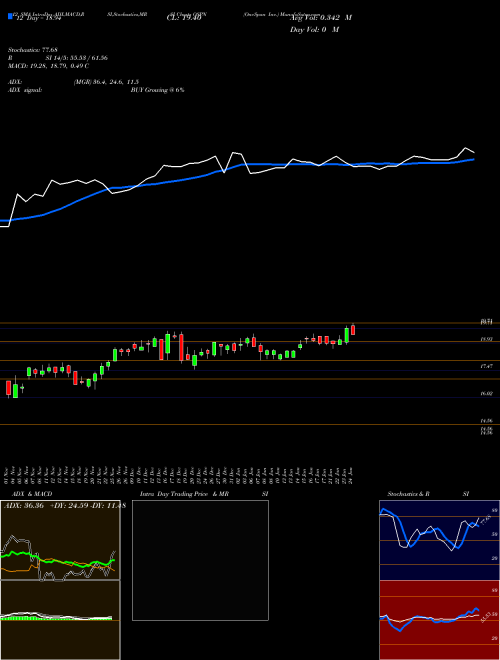Select the '12 Day = 18.94' legend text
500x660 pixels.
point(39,19)
